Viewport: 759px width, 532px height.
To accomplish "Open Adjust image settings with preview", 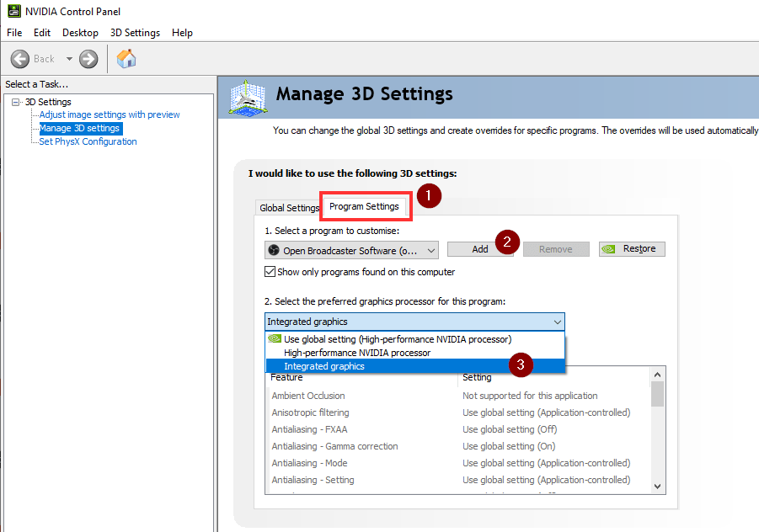I will click(110, 114).
